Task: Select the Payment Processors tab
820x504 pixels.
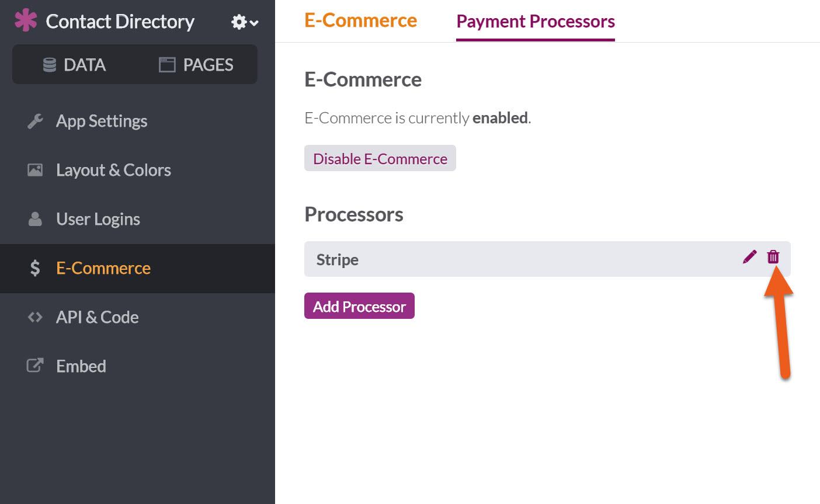Action: [535, 22]
